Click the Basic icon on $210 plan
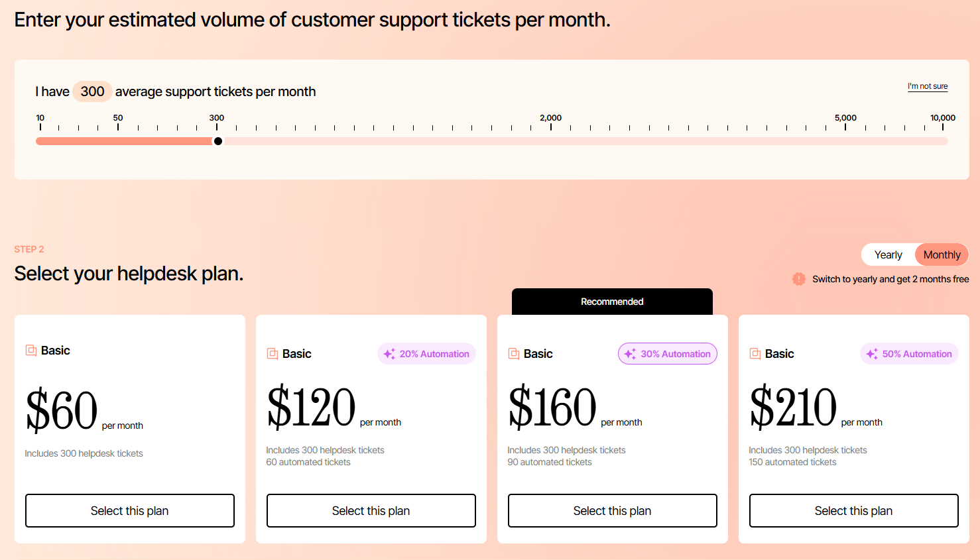Viewport: 980px width, 560px height. (x=755, y=354)
